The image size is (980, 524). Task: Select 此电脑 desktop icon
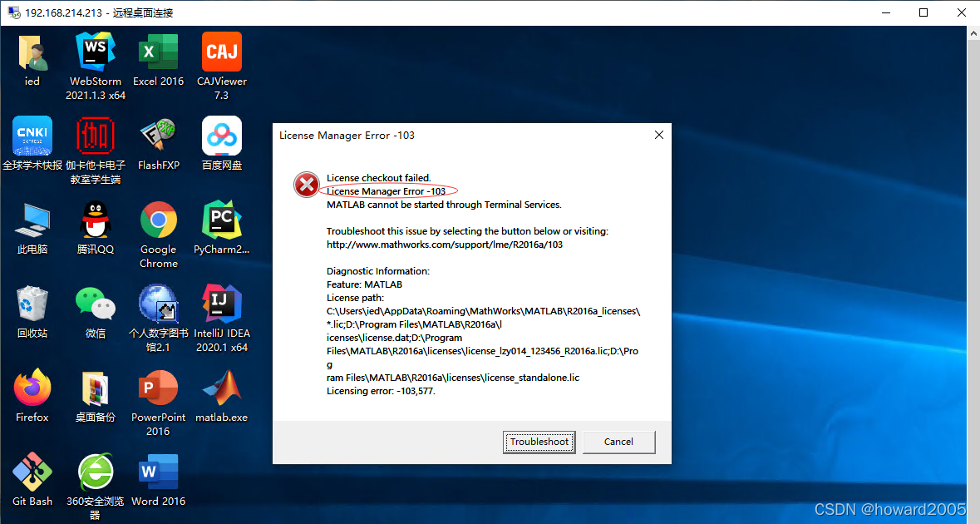point(32,220)
